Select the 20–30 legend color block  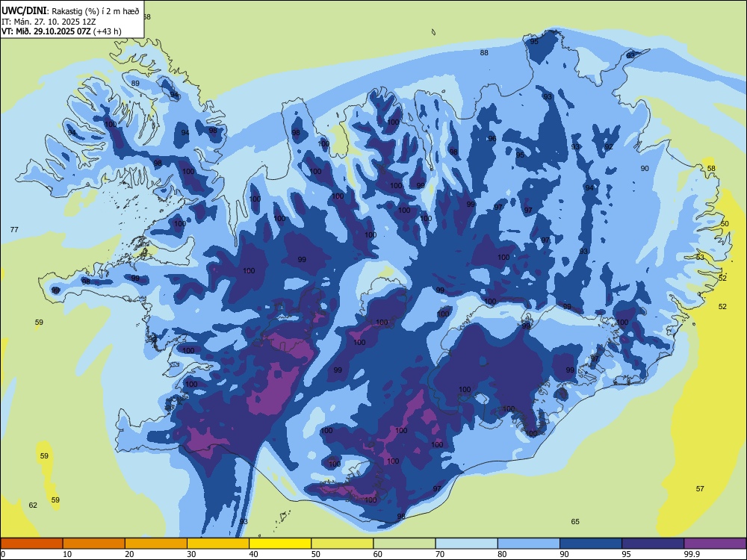click(156, 544)
